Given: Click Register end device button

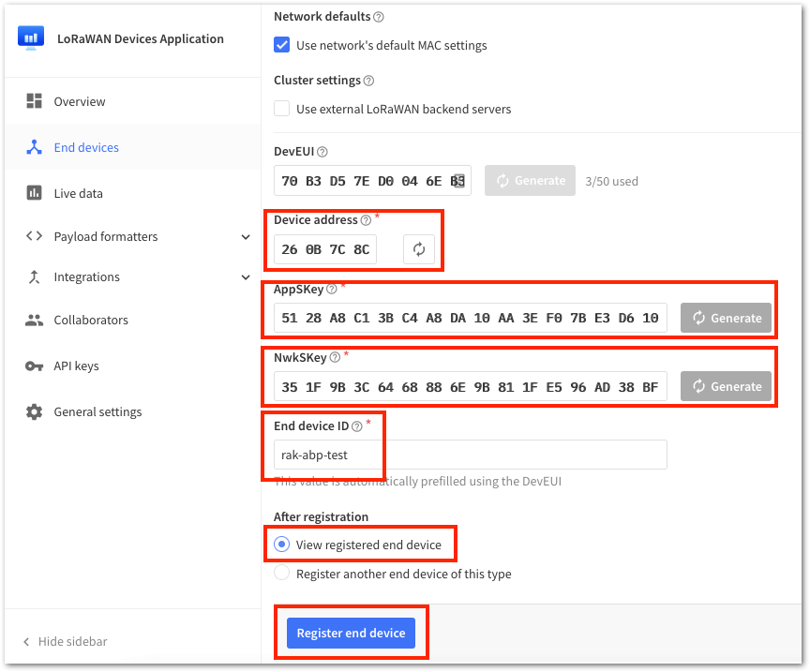Looking at the screenshot, I should coord(351,633).
